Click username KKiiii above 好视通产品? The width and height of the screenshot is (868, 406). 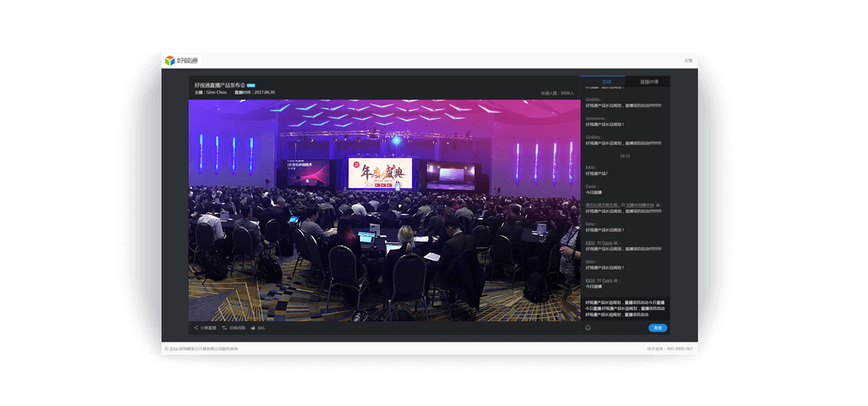click(x=591, y=167)
